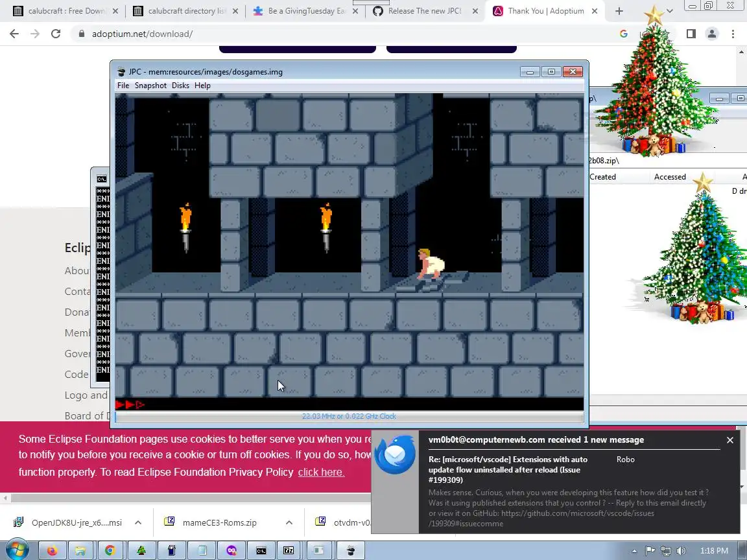Click the Windows Start button
This screenshot has width=747, height=560.
coord(17,550)
